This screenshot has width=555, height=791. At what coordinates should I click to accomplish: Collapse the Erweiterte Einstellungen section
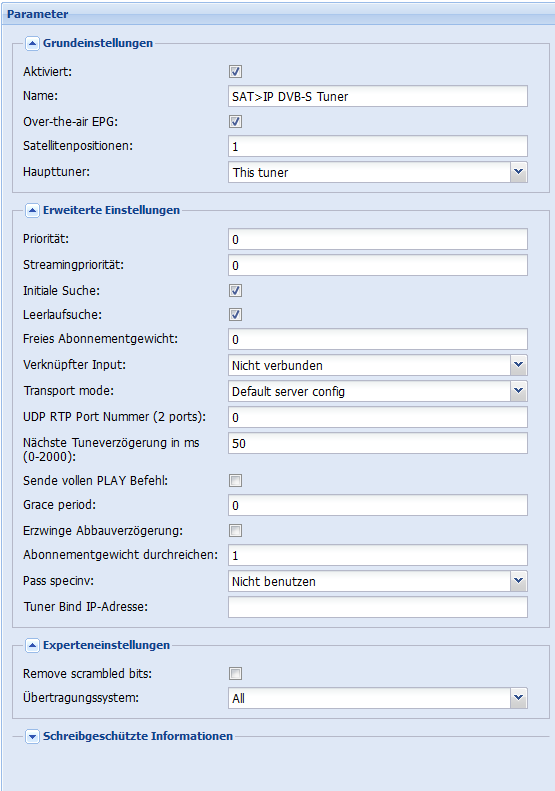[x=32, y=210]
